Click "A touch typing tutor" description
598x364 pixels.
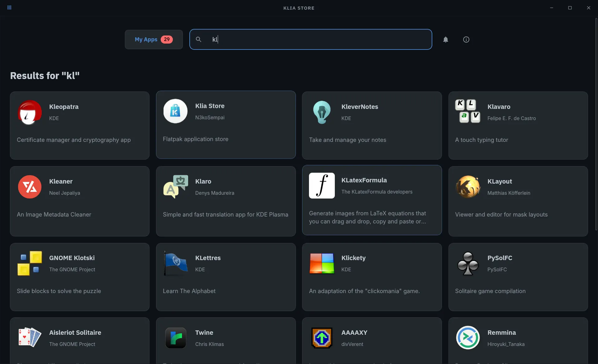pyautogui.click(x=482, y=140)
